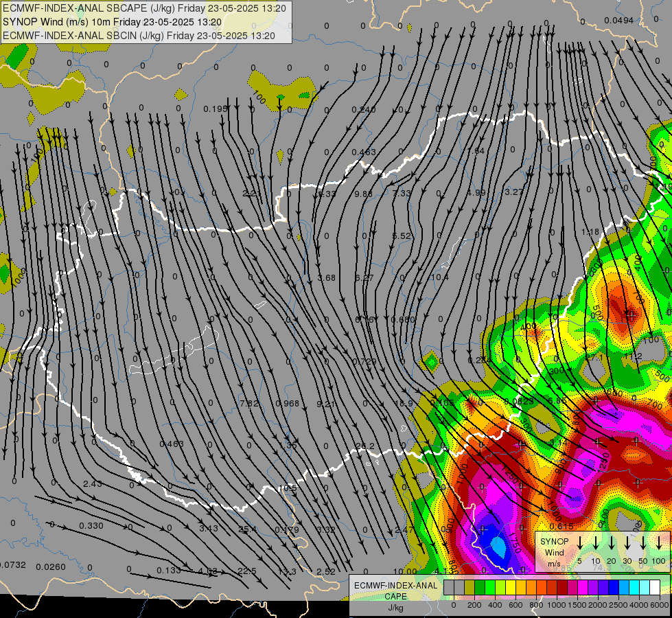The height and width of the screenshot is (618, 672).
Task: Click the 30 m/s wind arrow in legend
Action: point(627,542)
